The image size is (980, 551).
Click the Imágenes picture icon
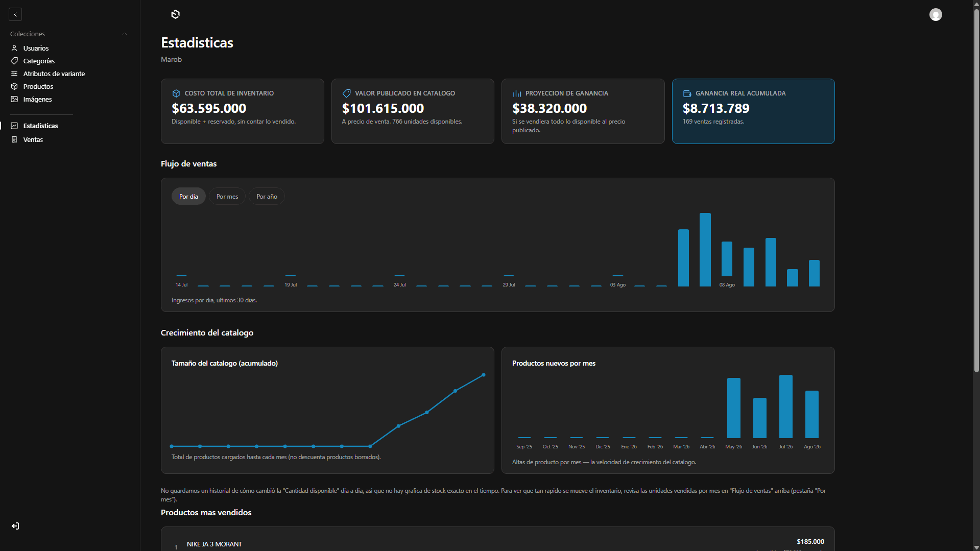(14, 99)
